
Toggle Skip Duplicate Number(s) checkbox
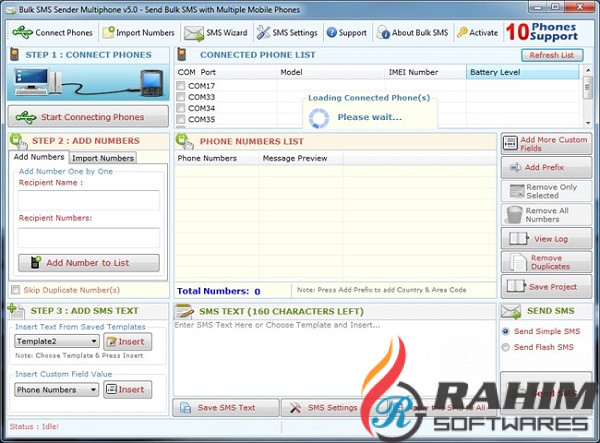[15, 290]
